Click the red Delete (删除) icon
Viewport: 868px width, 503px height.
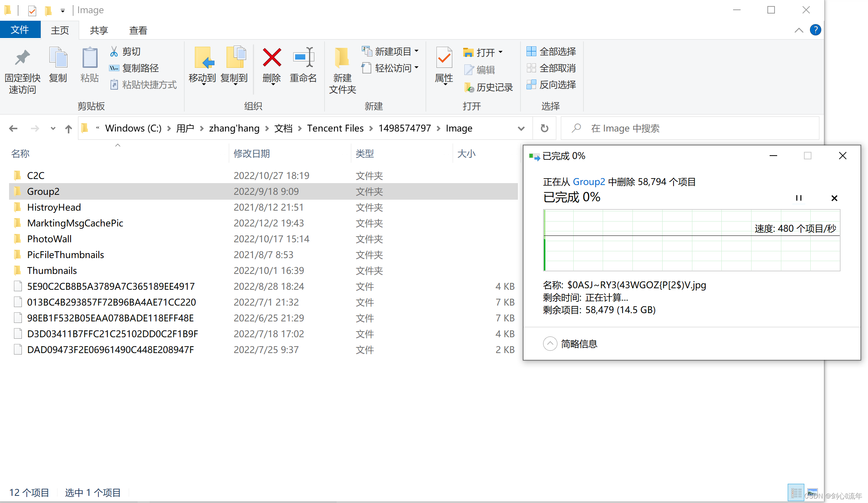click(271, 58)
